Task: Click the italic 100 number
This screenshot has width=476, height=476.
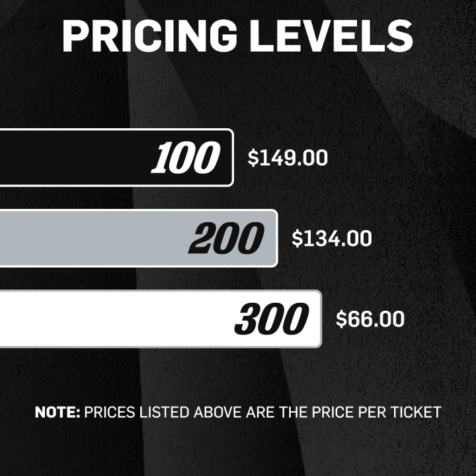Action: point(185,157)
